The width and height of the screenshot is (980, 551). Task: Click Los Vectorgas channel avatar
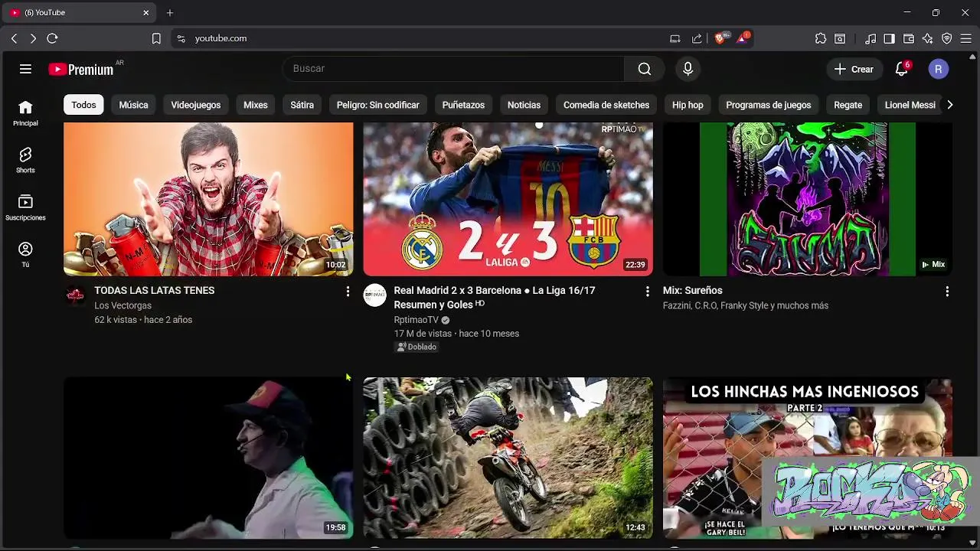75,295
